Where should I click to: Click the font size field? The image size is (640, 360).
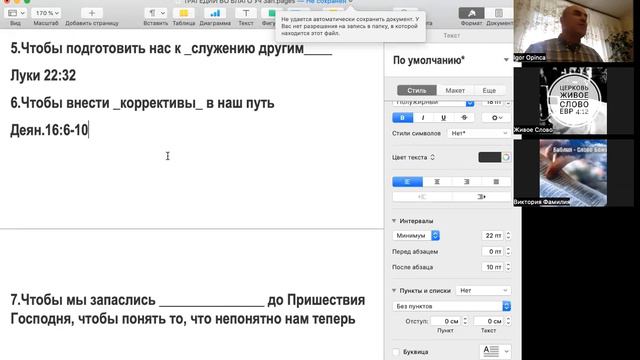point(493,102)
